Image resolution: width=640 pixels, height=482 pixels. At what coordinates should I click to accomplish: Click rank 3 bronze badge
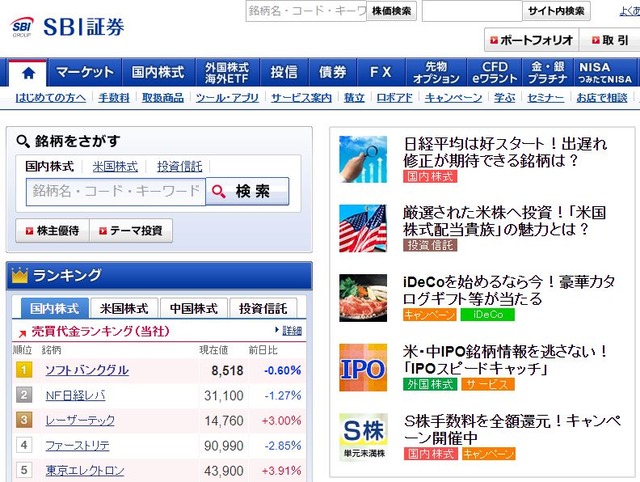point(24,420)
